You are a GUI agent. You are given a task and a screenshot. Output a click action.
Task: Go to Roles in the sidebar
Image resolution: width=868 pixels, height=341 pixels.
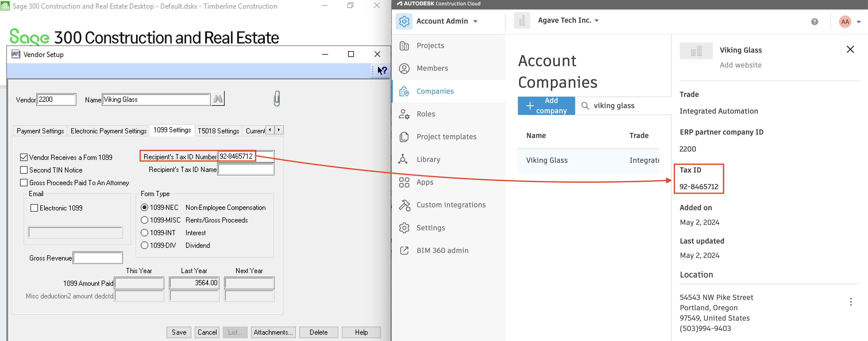426,114
